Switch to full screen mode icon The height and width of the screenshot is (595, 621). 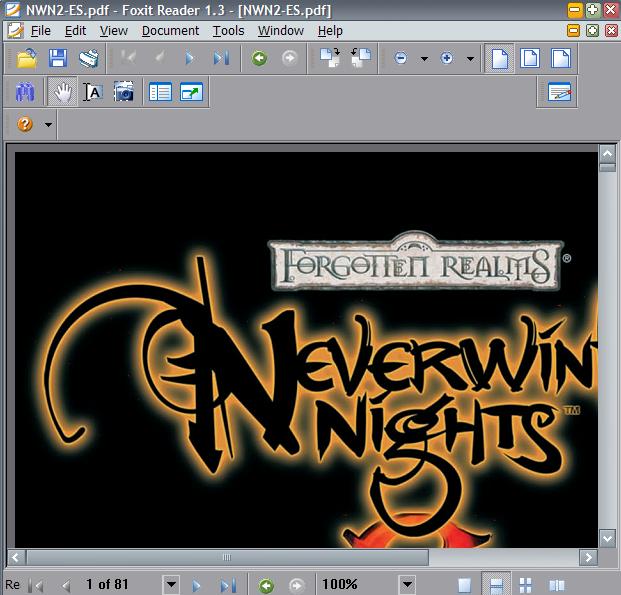[191, 92]
